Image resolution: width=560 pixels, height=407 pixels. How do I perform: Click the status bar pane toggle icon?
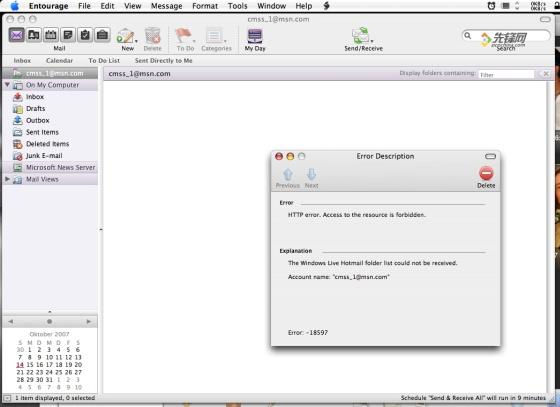coord(7,398)
